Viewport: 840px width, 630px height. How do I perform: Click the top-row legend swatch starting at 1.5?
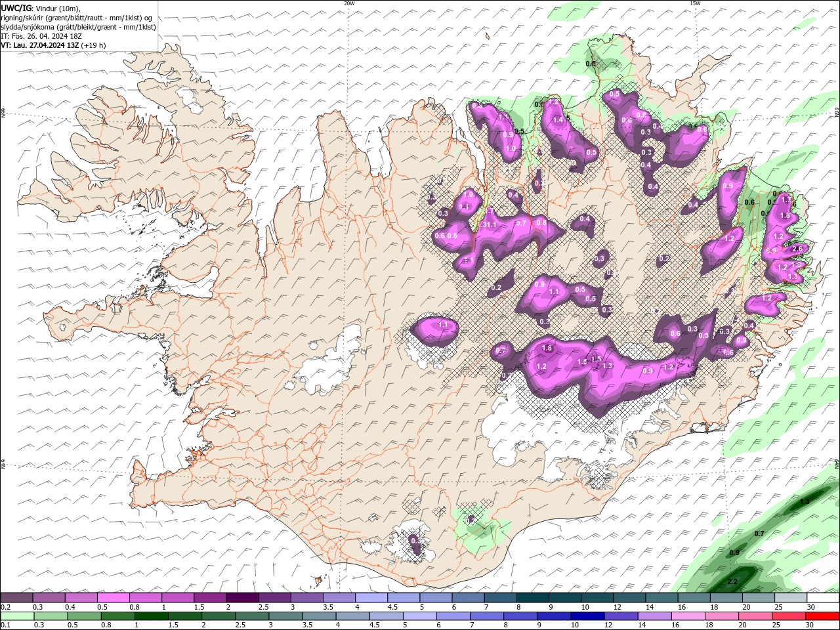click(x=210, y=598)
